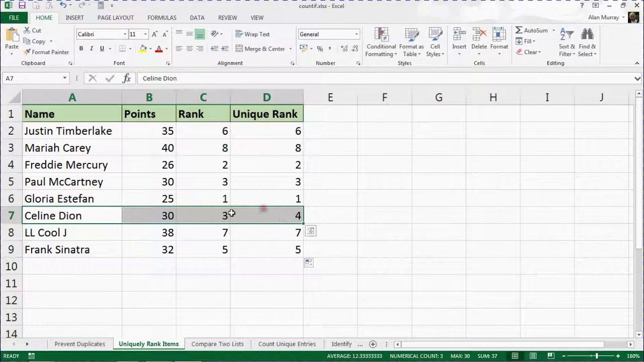Open the borders dropdown arrow
Screen dimensions: 644x362
[x=130, y=49]
